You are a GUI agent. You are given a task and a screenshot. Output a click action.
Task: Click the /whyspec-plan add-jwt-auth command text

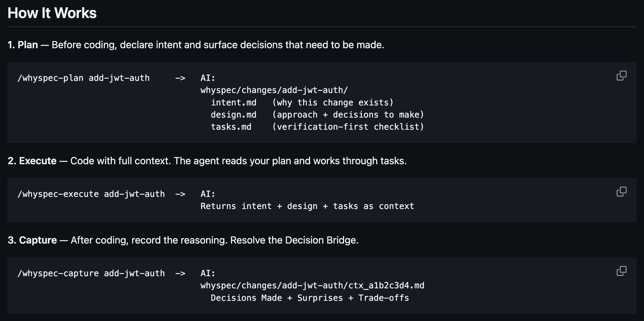click(x=84, y=78)
